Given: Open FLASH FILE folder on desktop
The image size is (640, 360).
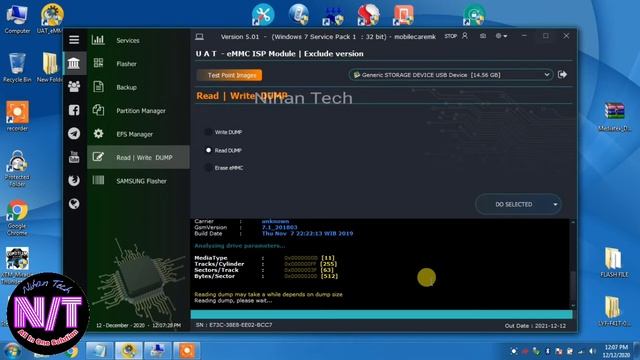Looking at the screenshot, I should (614, 262).
